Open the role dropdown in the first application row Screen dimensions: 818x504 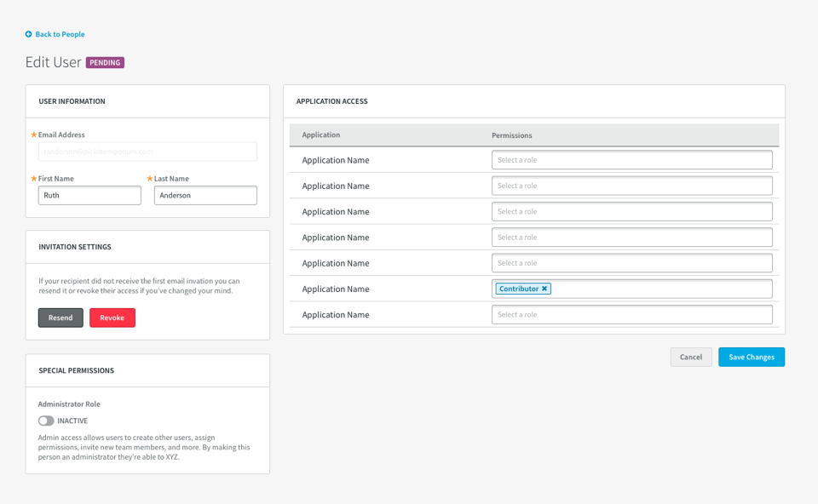(631, 160)
